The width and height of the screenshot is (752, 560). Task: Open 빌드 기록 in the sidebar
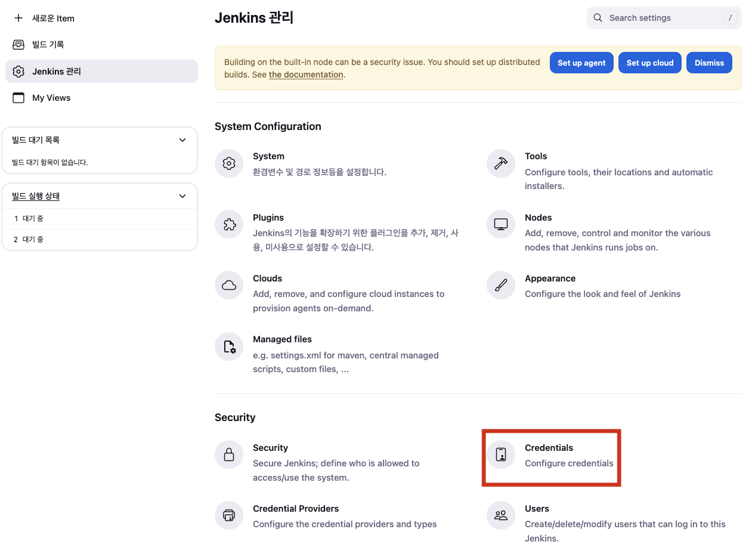pyautogui.click(x=101, y=45)
